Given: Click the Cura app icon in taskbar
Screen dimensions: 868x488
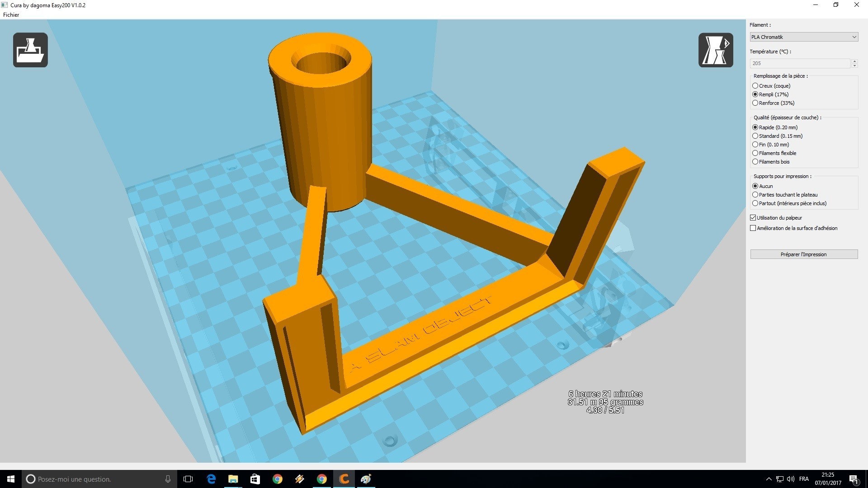Looking at the screenshot, I should coord(344,479).
